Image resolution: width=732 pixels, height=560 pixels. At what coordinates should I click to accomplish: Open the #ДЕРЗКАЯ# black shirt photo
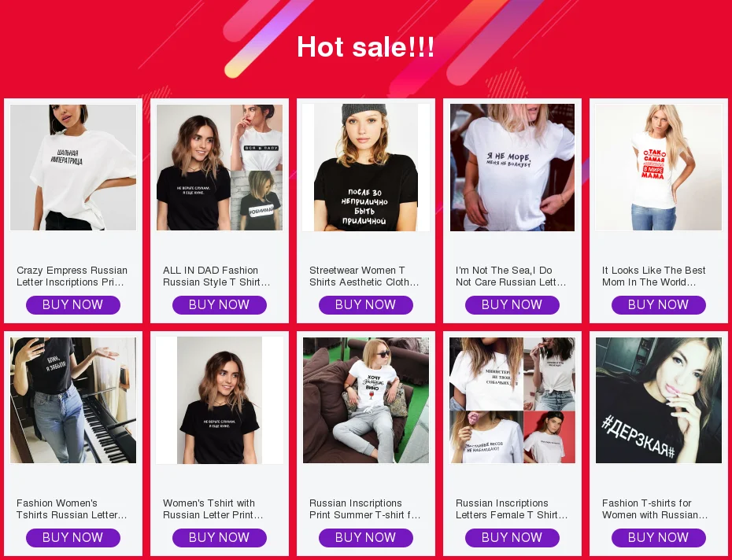click(x=658, y=400)
